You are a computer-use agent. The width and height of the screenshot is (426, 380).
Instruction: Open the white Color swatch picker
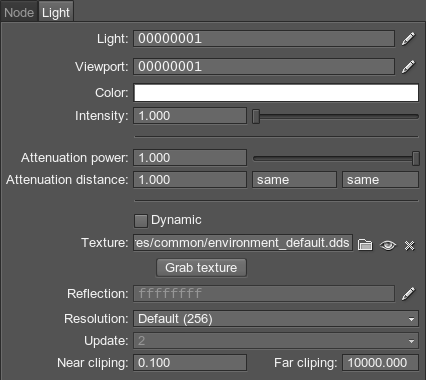(x=276, y=93)
